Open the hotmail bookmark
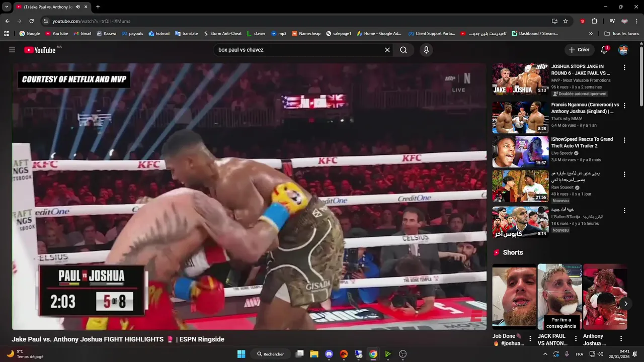 click(x=158, y=34)
